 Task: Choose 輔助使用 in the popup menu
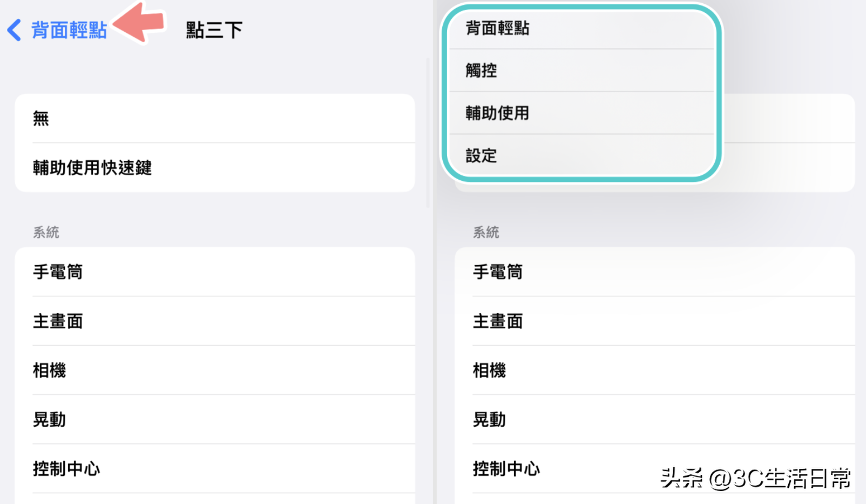click(581, 113)
